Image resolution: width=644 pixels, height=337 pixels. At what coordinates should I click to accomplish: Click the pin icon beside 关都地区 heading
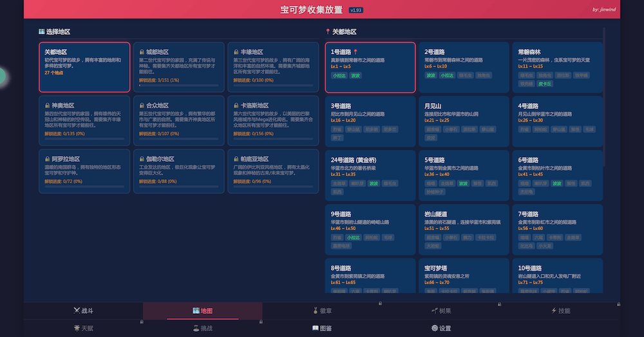[x=328, y=32]
